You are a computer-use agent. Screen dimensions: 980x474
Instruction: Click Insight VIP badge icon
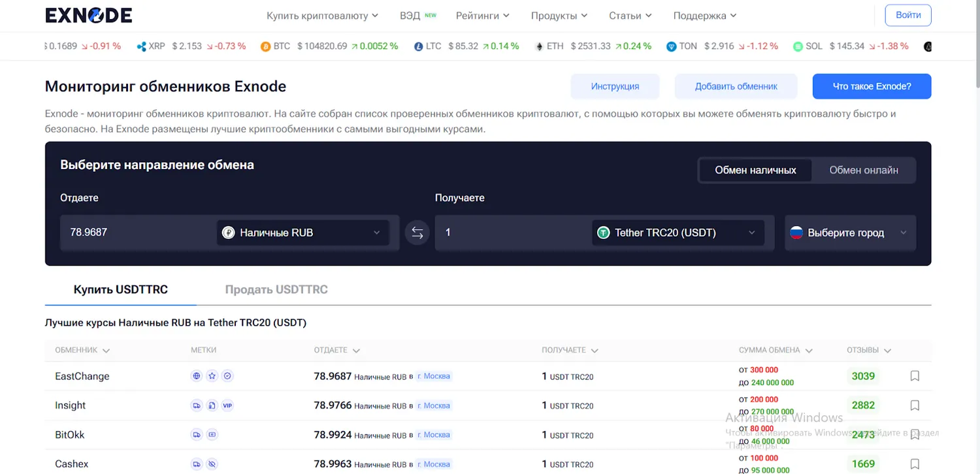(x=227, y=405)
